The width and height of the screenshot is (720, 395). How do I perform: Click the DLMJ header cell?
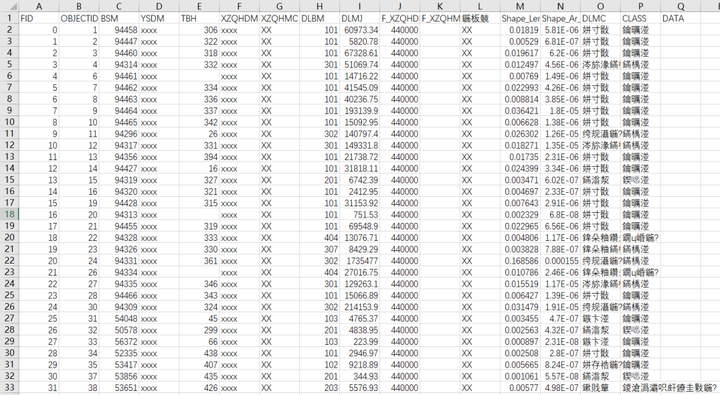(360, 18)
